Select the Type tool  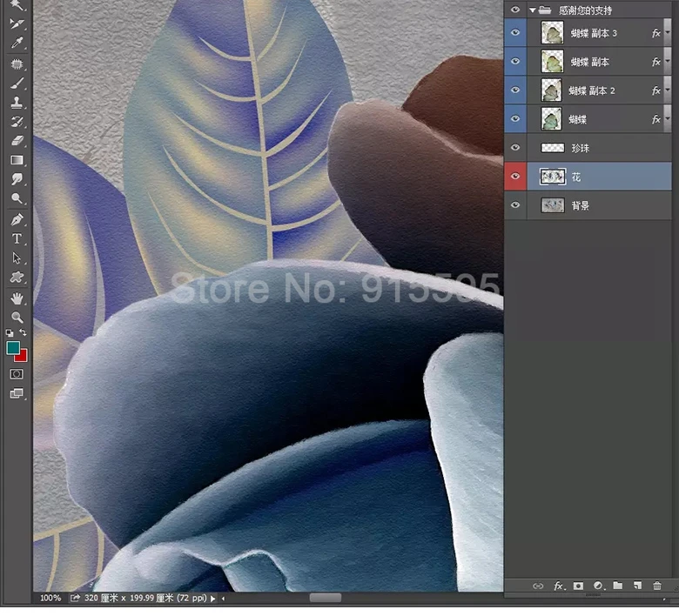(x=17, y=238)
